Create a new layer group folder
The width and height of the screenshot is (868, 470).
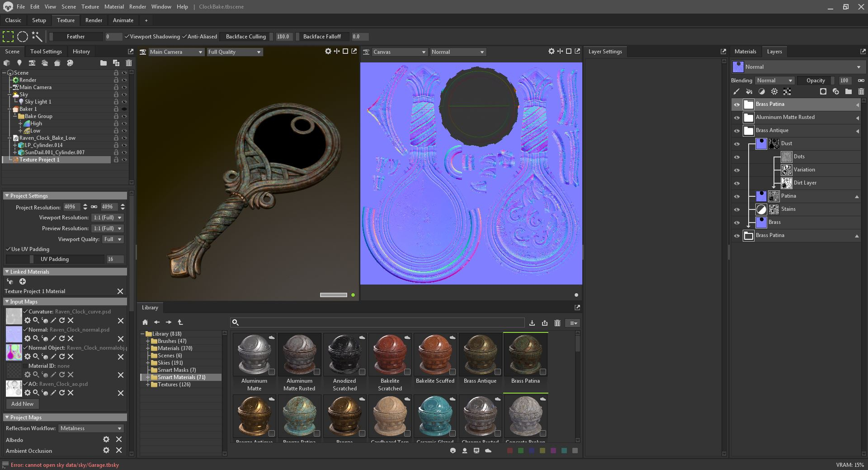(849, 91)
